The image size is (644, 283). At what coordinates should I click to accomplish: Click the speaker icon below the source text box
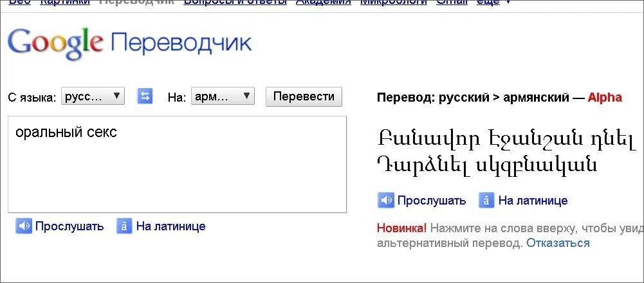pos(23,226)
